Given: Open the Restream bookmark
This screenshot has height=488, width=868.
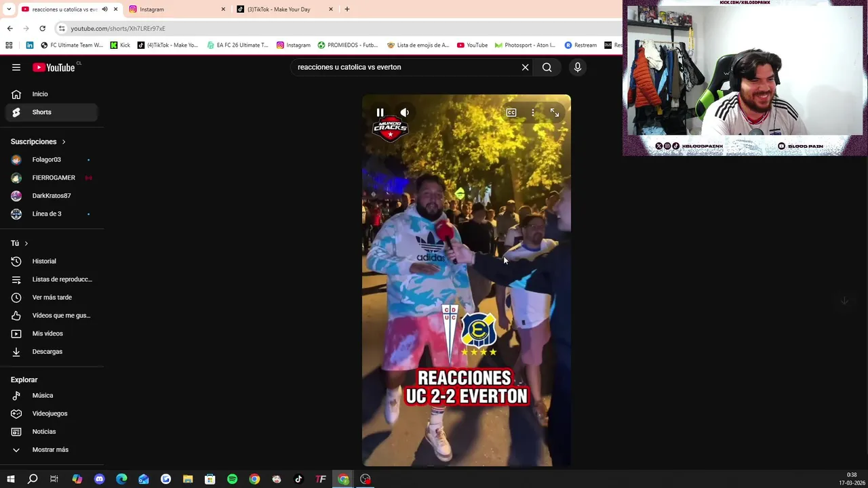Looking at the screenshot, I should 580,45.
